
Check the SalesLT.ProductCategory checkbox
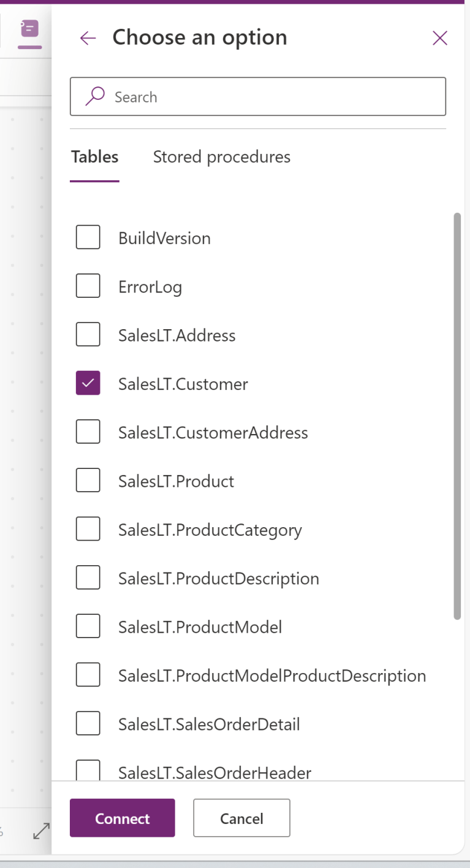point(88,528)
